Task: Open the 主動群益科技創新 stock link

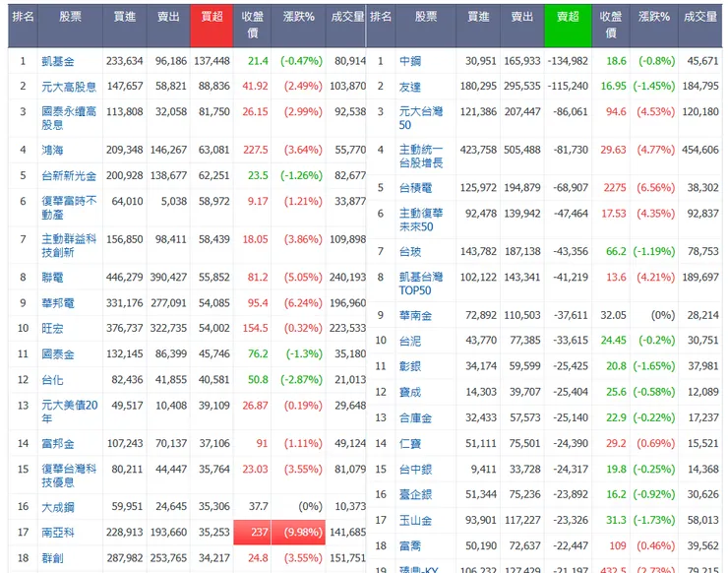Action: [x=69, y=246]
